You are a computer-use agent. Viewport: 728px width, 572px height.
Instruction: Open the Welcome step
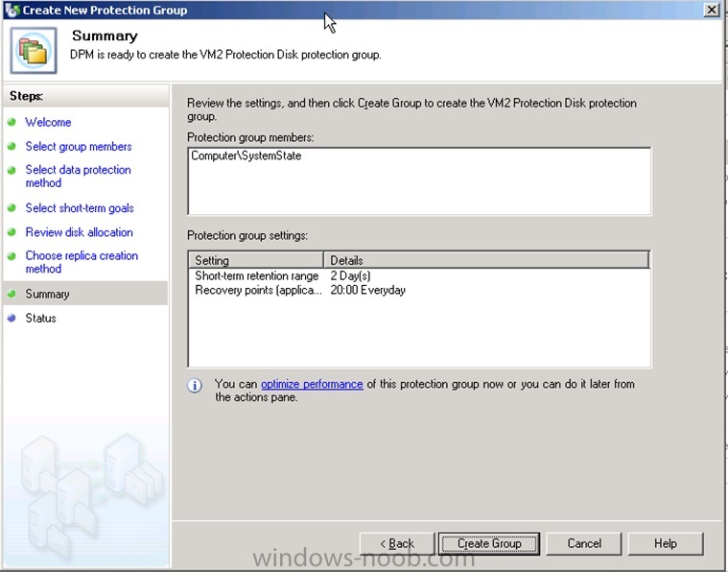48,122
